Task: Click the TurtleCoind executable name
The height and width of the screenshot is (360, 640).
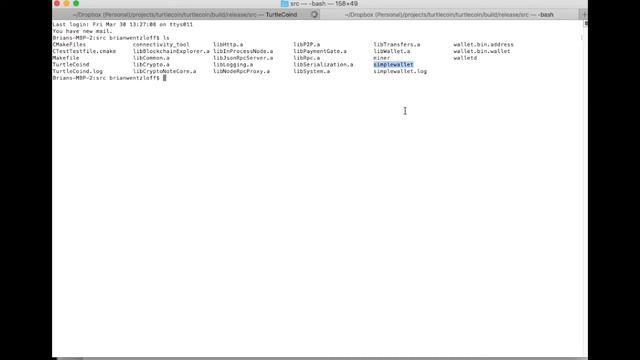Action: tap(71, 64)
